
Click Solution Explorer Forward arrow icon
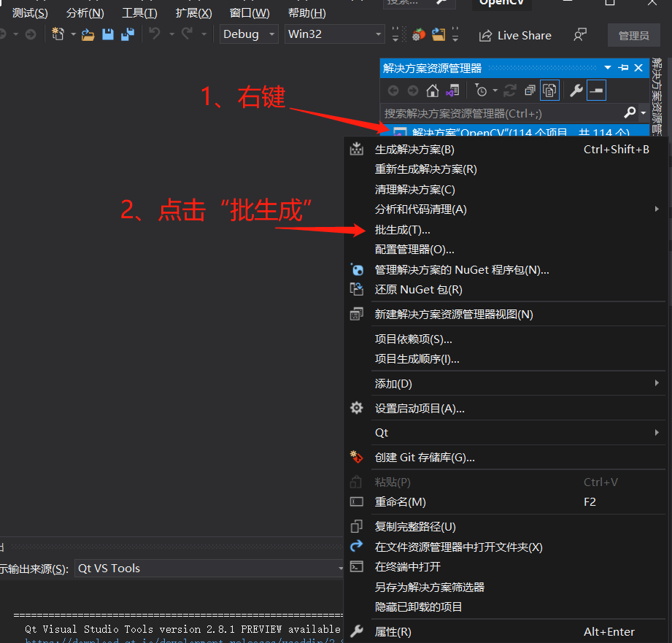point(413,91)
